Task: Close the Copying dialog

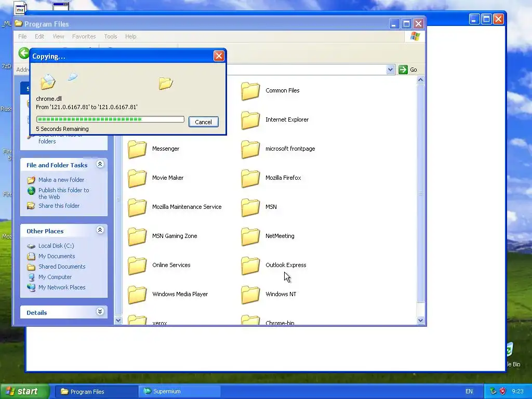Action: point(219,56)
